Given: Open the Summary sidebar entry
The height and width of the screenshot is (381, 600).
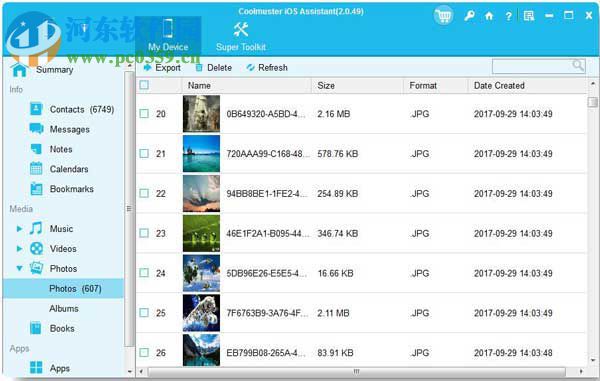Looking at the screenshot, I should click(x=54, y=70).
